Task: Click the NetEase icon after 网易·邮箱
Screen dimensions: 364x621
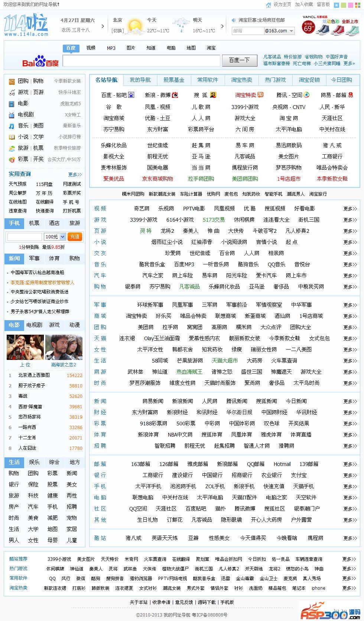Action: [350, 95]
